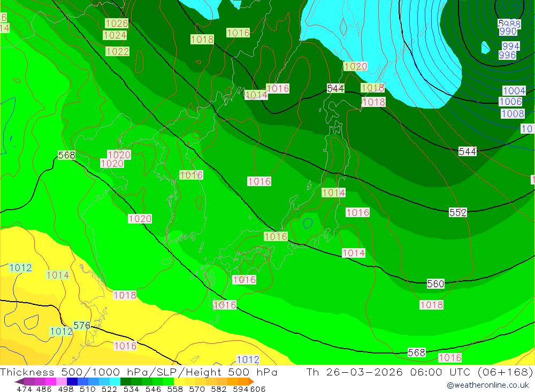Click the blue 1008 pressure label
The height and width of the screenshot is (392, 535).
pos(513,113)
